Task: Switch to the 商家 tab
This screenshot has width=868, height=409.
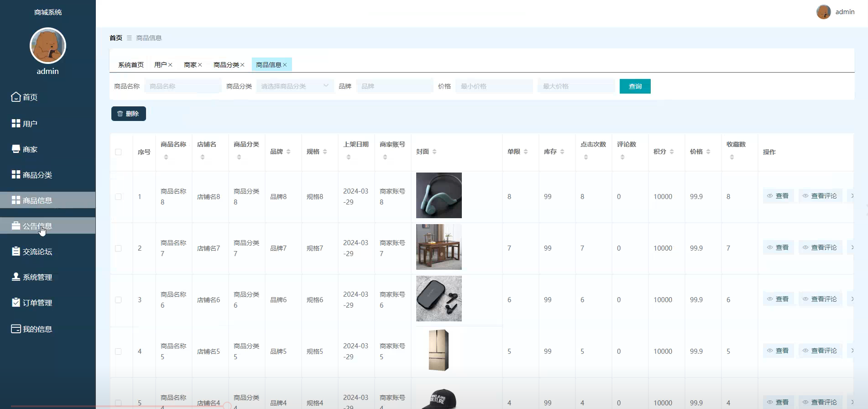Action: point(190,65)
